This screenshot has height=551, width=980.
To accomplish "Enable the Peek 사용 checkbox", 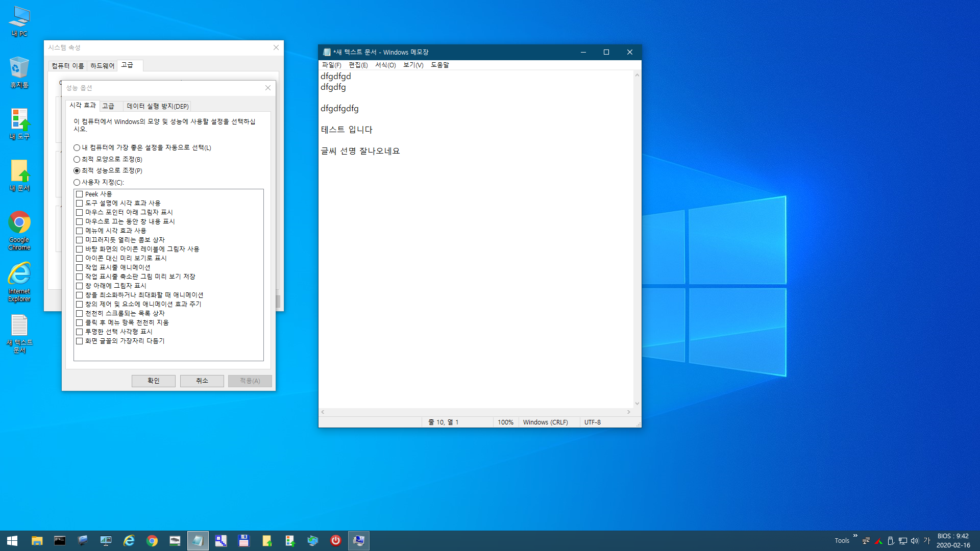I will (x=79, y=194).
